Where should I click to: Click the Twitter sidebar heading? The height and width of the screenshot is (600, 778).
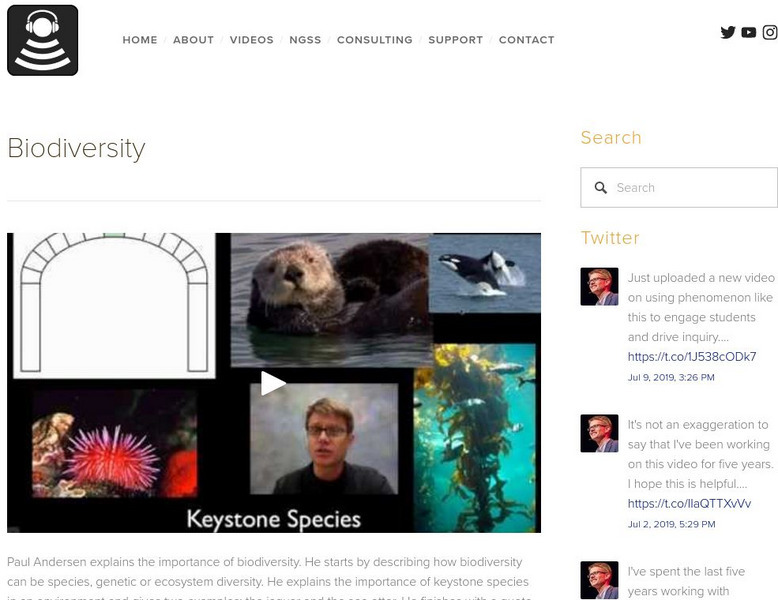coord(610,238)
